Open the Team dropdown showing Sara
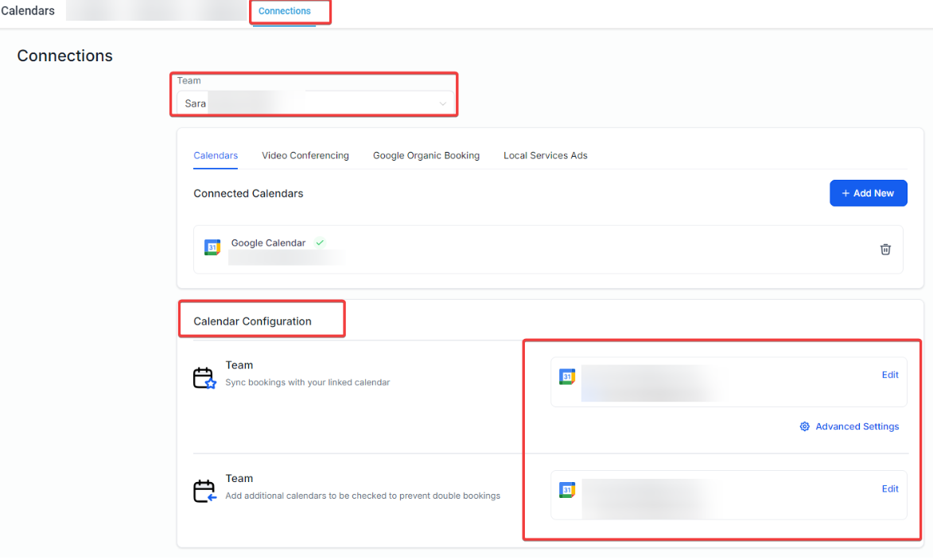The height and width of the screenshot is (560, 933). 315,103
